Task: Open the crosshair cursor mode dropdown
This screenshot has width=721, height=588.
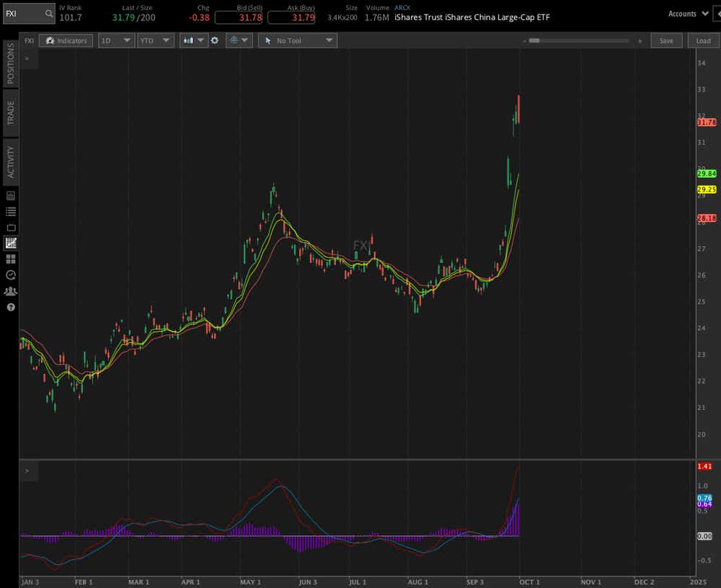Action: pos(238,41)
